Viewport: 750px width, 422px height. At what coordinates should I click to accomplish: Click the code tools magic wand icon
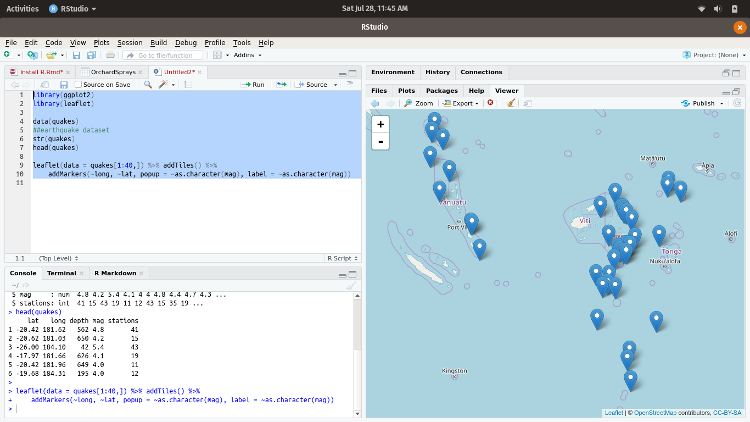coord(162,85)
